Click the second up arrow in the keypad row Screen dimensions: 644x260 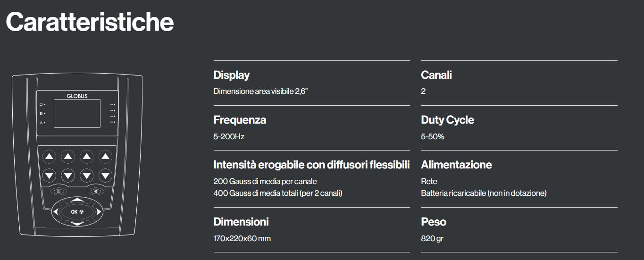(68, 156)
